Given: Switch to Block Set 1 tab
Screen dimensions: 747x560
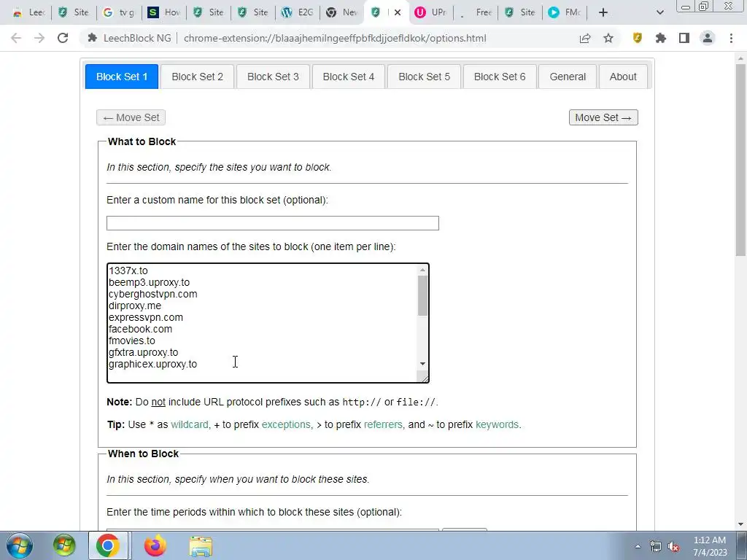Looking at the screenshot, I should coord(122,77).
